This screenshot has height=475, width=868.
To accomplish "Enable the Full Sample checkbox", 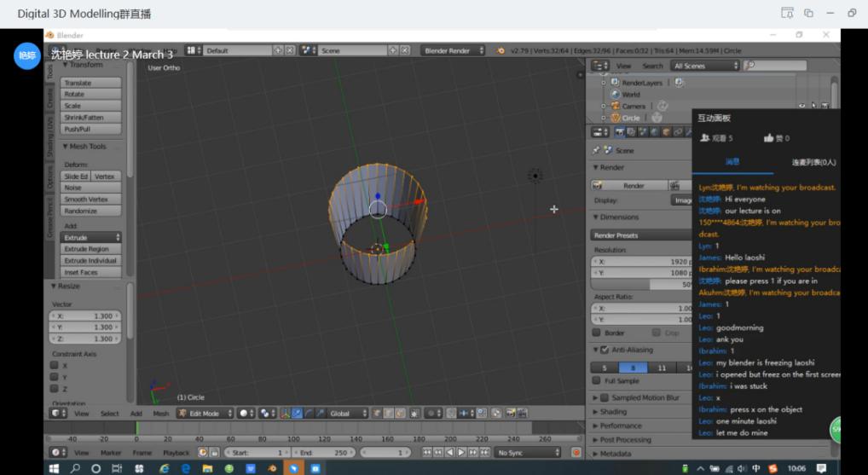I will click(x=597, y=381).
